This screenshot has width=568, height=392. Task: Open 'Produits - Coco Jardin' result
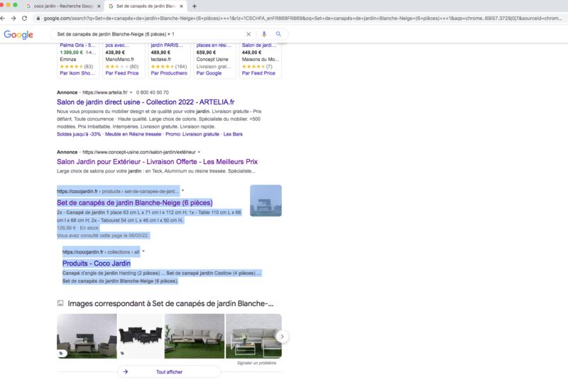tap(97, 263)
